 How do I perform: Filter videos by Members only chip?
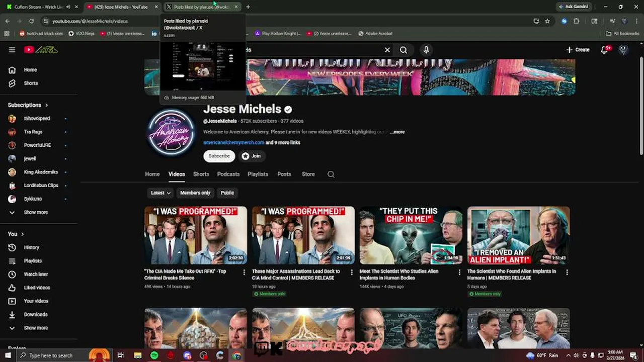point(195,193)
